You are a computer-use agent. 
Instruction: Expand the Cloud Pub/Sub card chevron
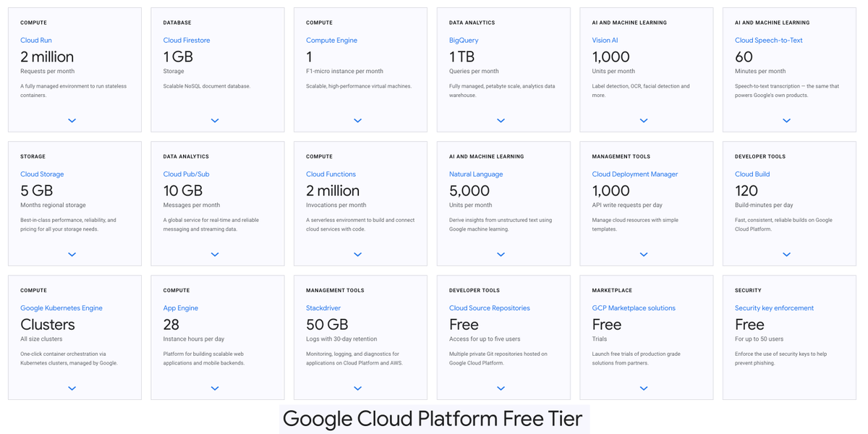coord(215,255)
